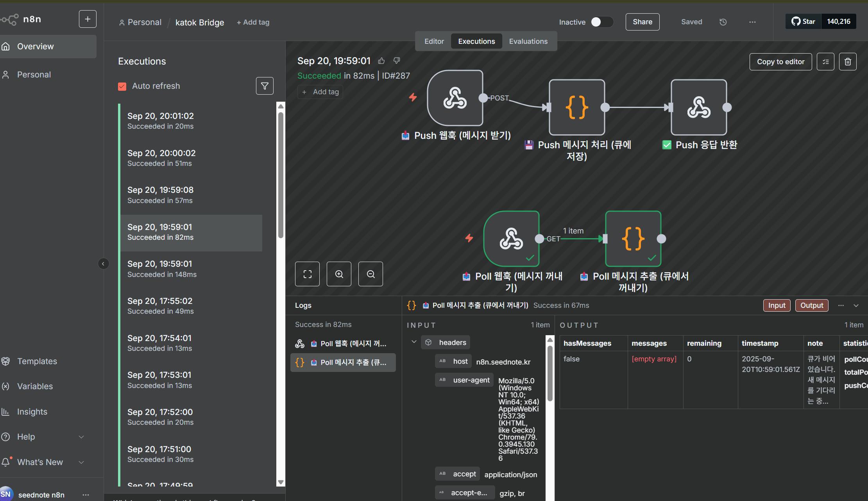Open the Evaluations tab
The image size is (868, 501).
pyautogui.click(x=528, y=41)
